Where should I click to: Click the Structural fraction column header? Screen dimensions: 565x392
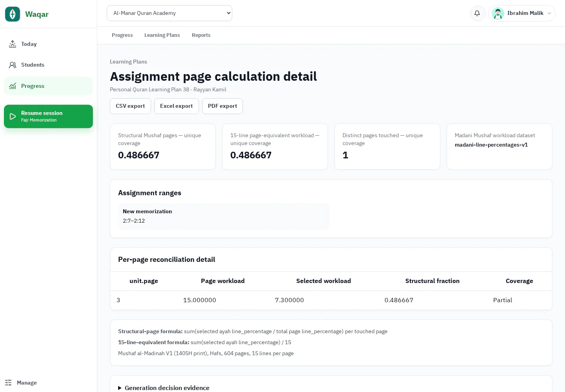pyautogui.click(x=432, y=281)
